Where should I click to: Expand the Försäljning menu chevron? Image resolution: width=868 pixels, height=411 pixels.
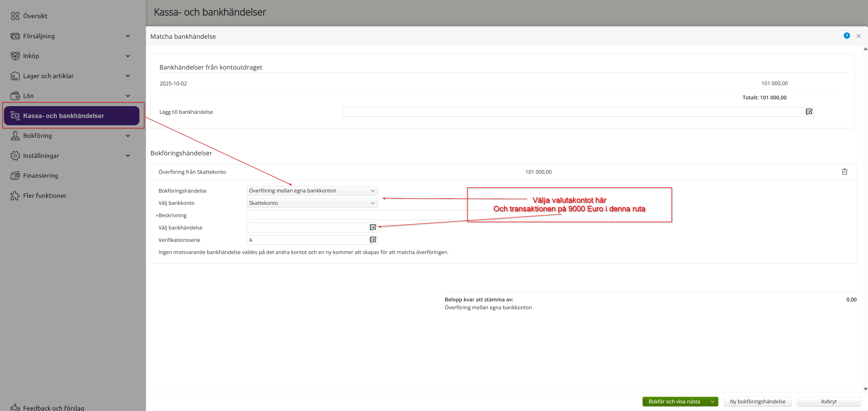(128, 36)
